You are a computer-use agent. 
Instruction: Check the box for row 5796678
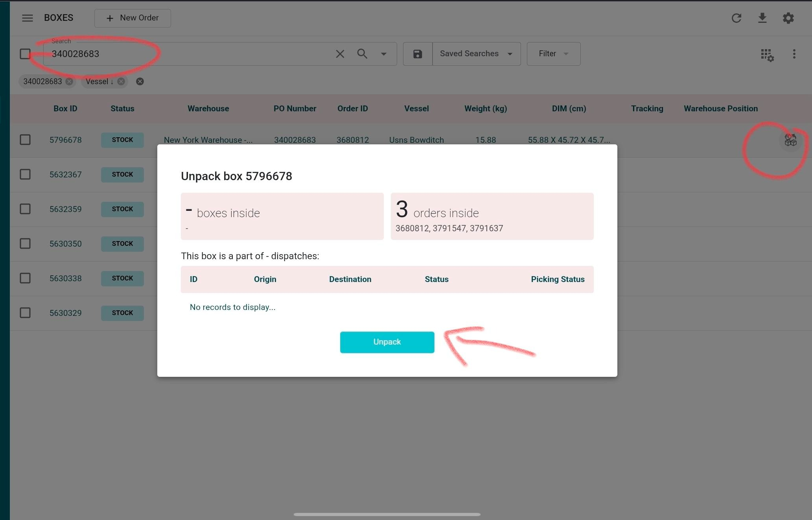click(25, 140)
